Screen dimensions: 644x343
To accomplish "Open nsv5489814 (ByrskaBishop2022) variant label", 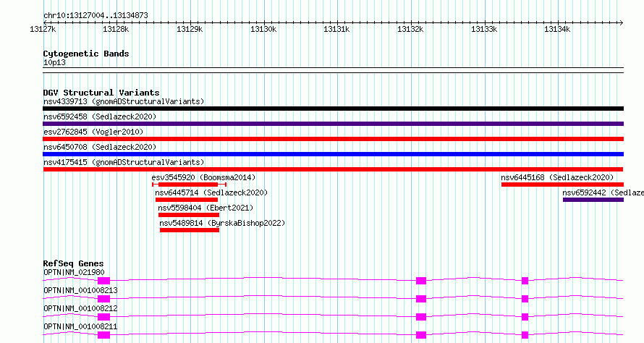I will (222, 223).
